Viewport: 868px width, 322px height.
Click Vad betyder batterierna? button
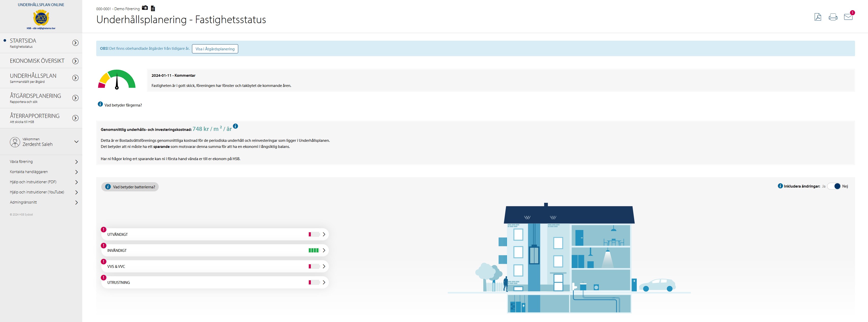pyautogui.click(x=130, y=187)
